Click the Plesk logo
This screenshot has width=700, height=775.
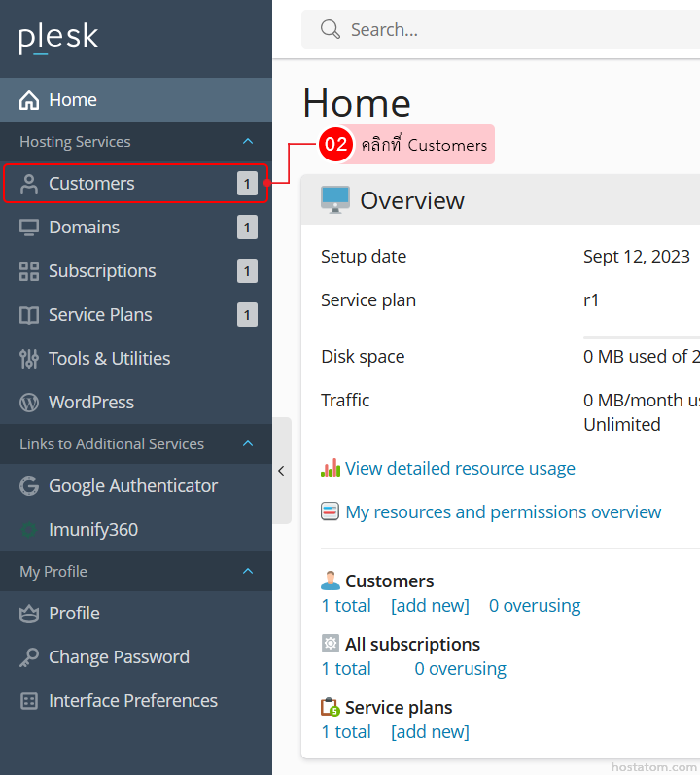click(58, 38)
